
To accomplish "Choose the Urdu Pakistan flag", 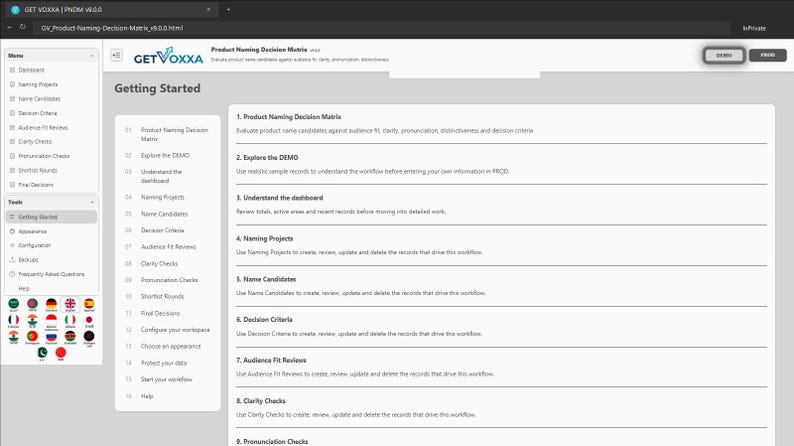I will coord(42,353).
